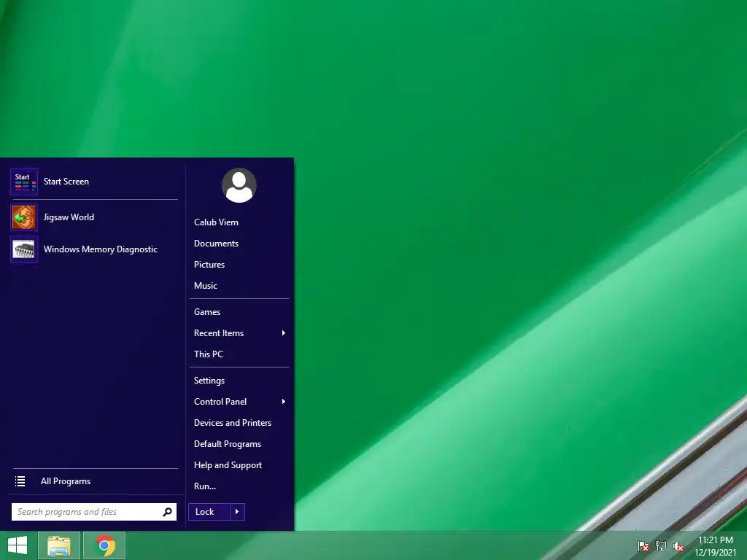Viewport: 747px width, 560px height.
Task: Open Games from the Start menu
Action: pos(207,312)
